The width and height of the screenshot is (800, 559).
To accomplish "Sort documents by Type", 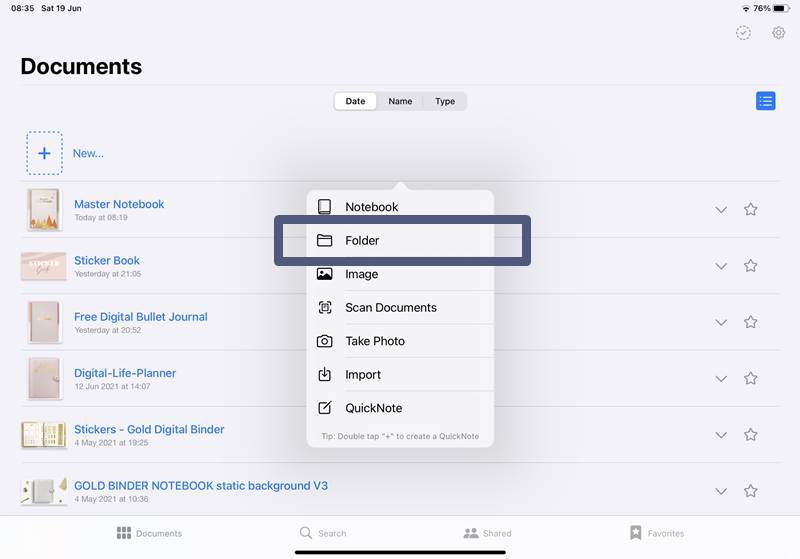I will [445, 101].
